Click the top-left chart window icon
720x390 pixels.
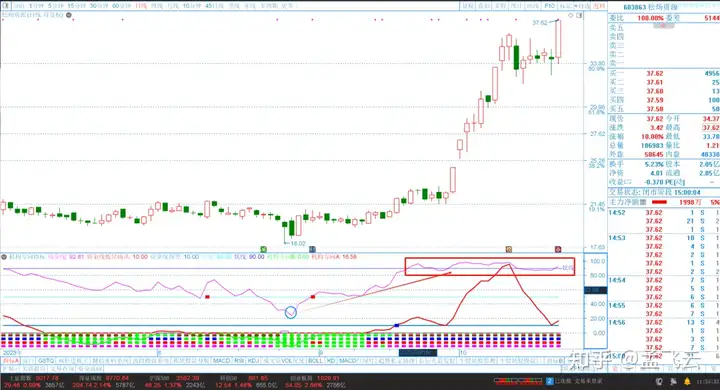pyautogui.click(x=6, y=6)
